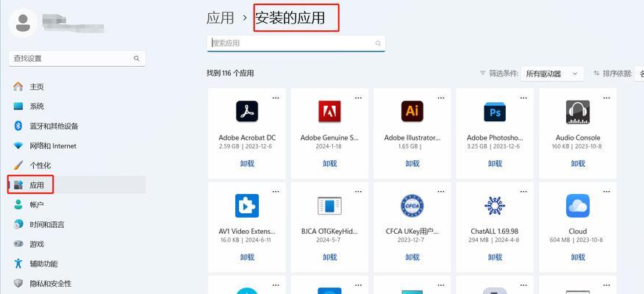Open more options for AV1 Video Extension
Image resolution: width=644 pixels, height=294 pixels.
276,191
